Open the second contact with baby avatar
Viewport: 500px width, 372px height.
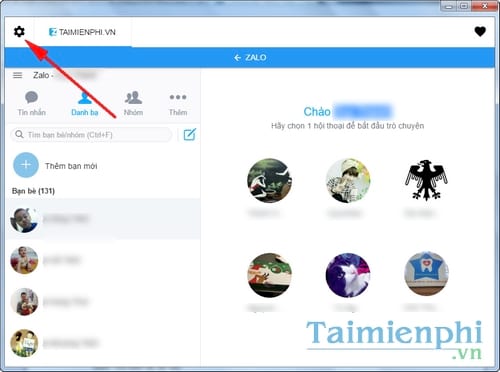click(x=103, y=260)
